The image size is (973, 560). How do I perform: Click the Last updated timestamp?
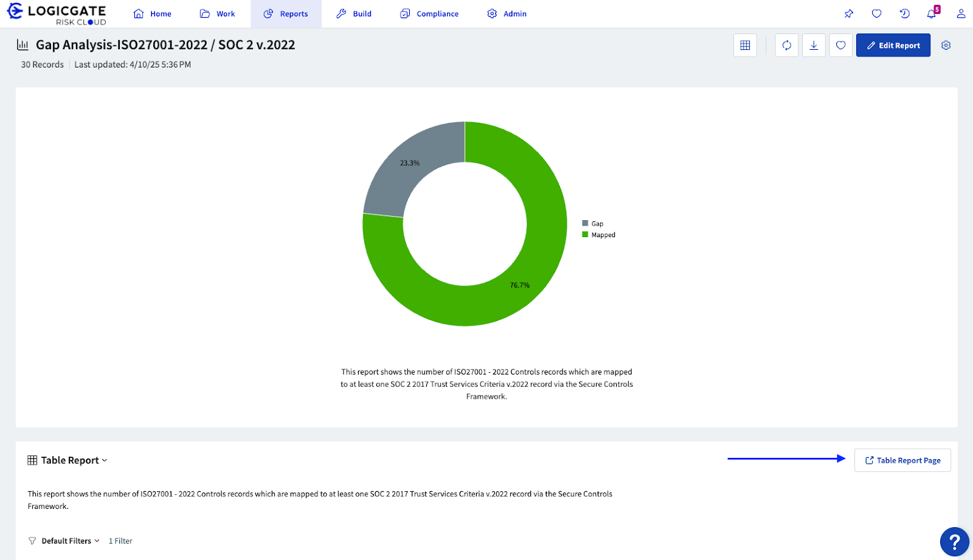133,64
